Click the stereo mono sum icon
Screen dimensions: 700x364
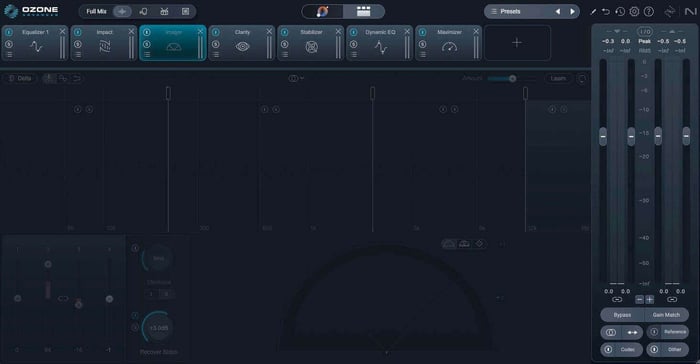(x=611, y=332)
